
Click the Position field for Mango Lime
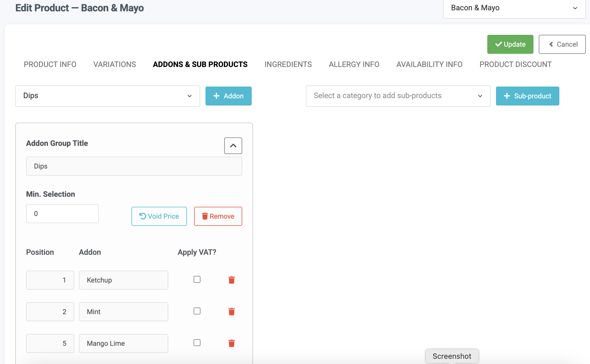tap(50, 343)
